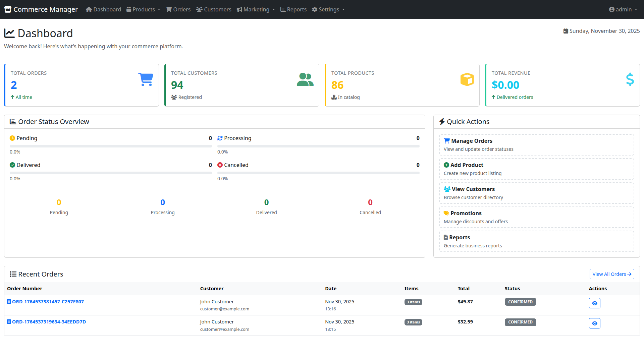
Task: Click the eye icon for order ORD-1764537319634-34EEDD7D
Action: point(594,323)
